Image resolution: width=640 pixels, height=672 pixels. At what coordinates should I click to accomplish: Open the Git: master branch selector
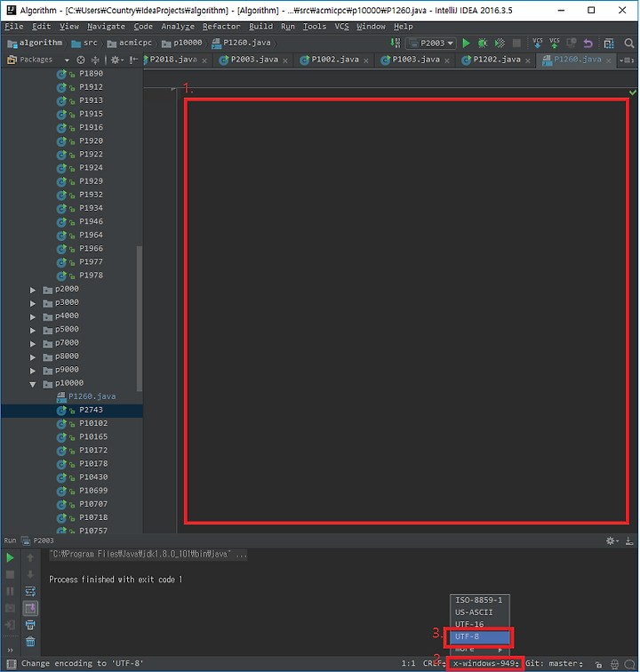(x=555, y=664)
